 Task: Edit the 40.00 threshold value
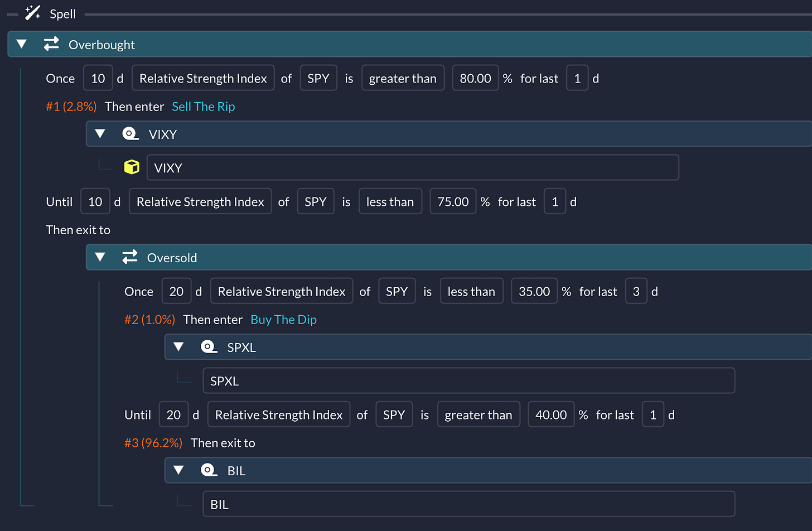tap(551, 414)
